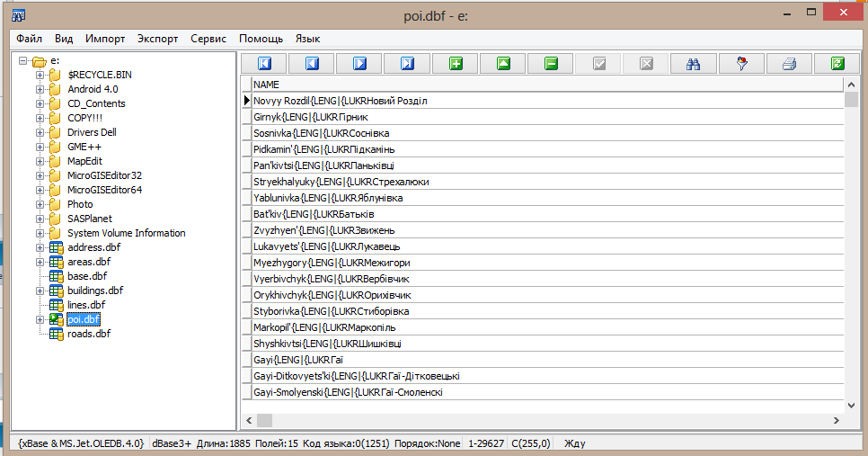Go to first record button
The image size is (868, 456).
tap(265, 63)
